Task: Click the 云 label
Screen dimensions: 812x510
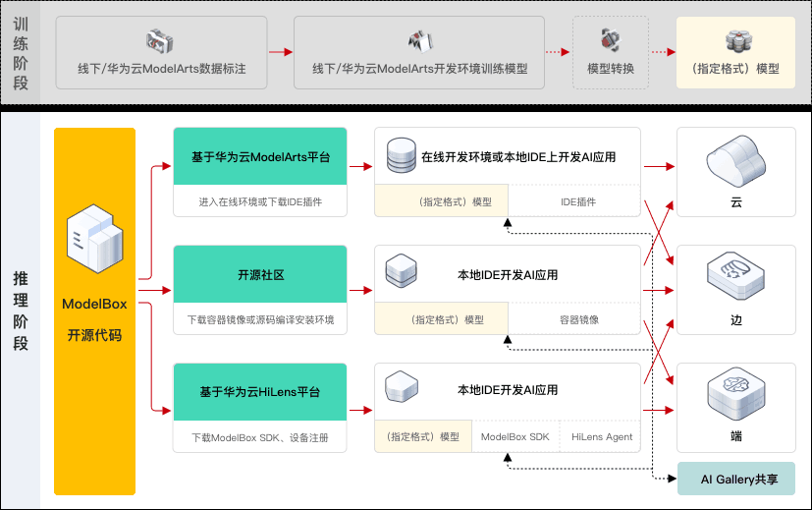Action: [735, 202]
